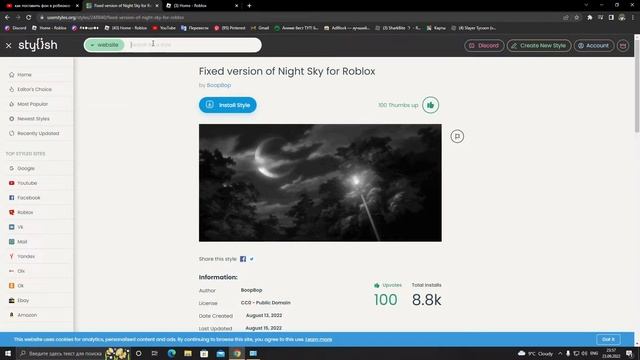Open the browser extensions puzzle icon
This screenshot has height=360, width=640.
589,18
